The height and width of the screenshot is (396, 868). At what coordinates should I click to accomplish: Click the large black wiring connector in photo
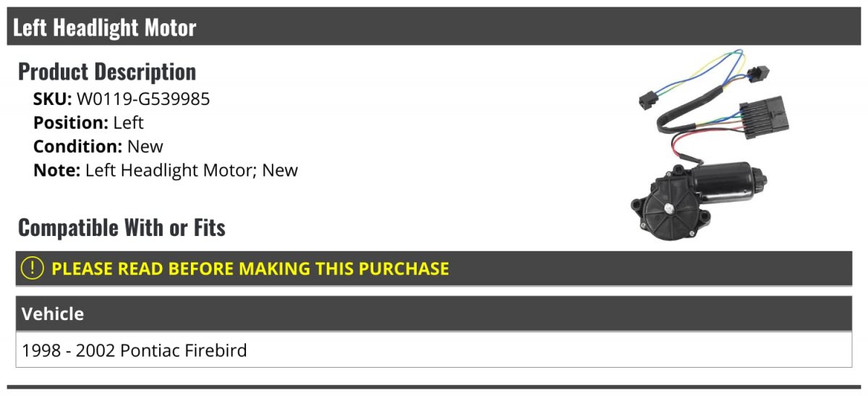758,115
